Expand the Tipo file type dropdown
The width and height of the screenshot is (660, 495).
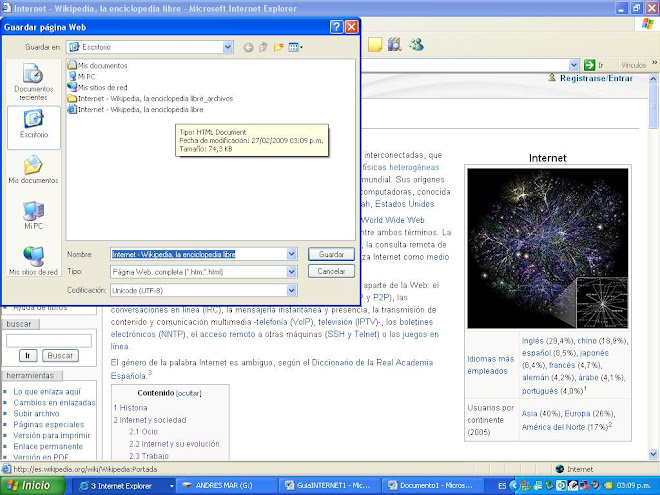pyautogui.click(x=292, y=272)
